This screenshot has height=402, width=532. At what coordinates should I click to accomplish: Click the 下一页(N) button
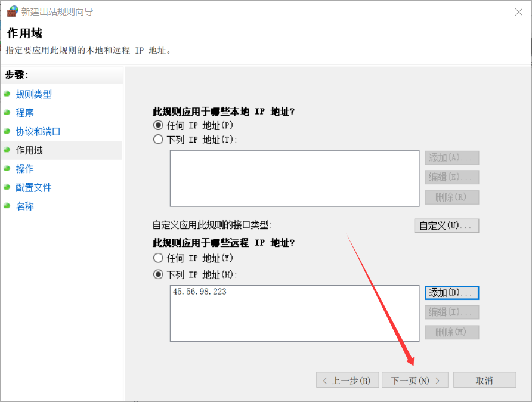[x=415, y=380]
